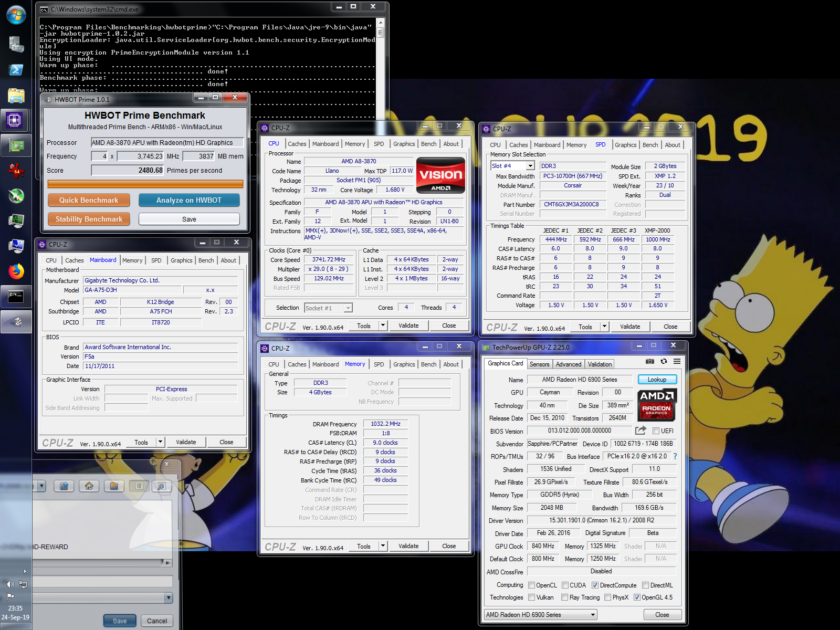Switch to Validation tab in GPU-Z
Image resolution: width=840 pixels, height=630 pixels.
point(600,364)
